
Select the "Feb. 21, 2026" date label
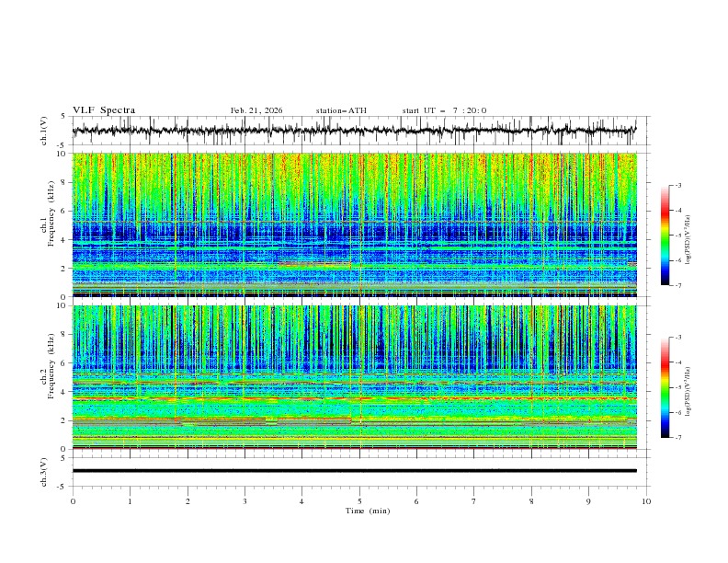(x=256, y=110)
